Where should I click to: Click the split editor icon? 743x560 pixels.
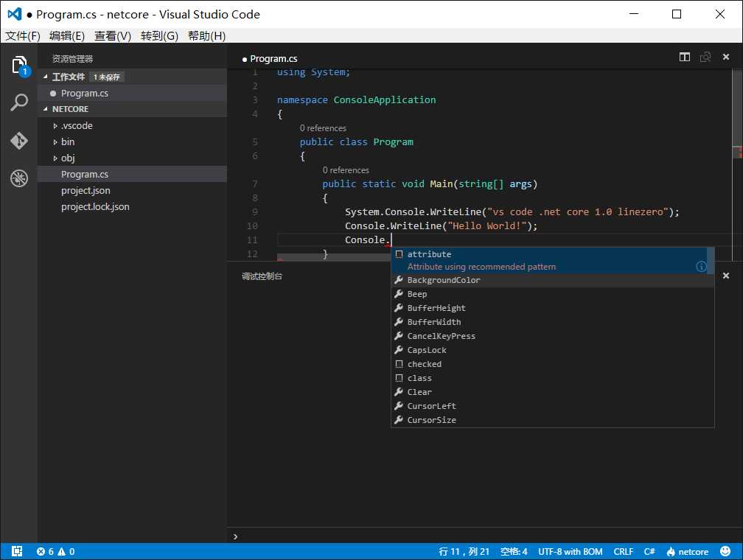pos(685,57)
